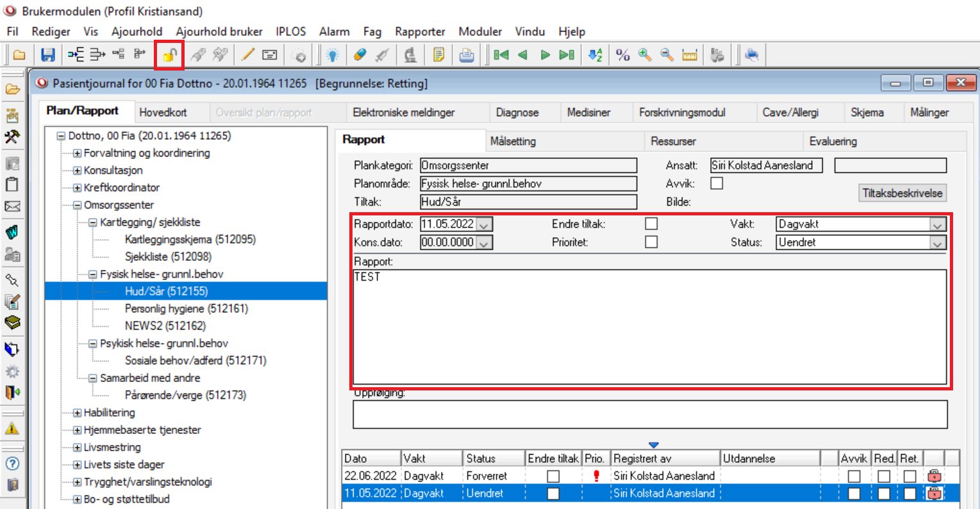Toggle Endre tiltak checkbox in 11.05.2022 row
980x509 pixels.
(x=553, y=494)
